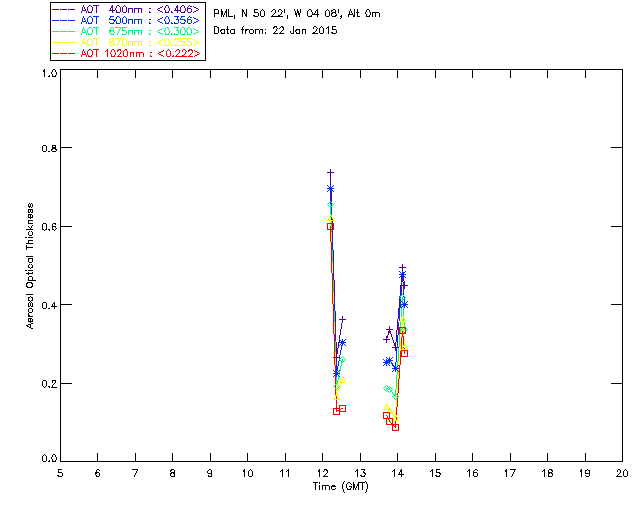Select the 'AOT 1020nm : <0.222>' legend entry
This screenshot has width=640, height=512.
[127, 53]
